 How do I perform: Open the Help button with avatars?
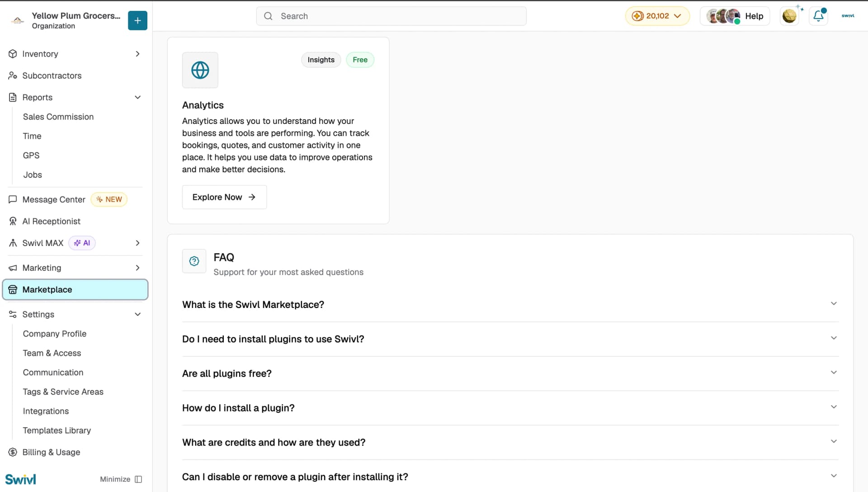pyautogui.click(x=735, y=16)
